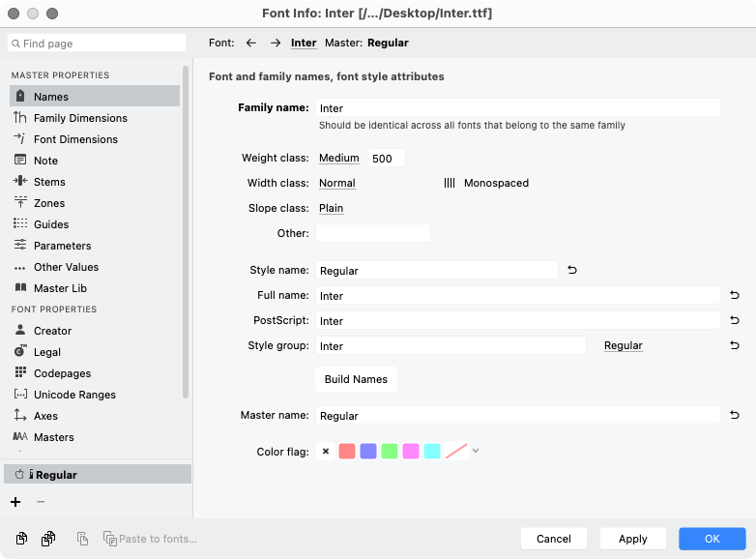Open the Axes page
756x559 pixels.
coord(95,415)
